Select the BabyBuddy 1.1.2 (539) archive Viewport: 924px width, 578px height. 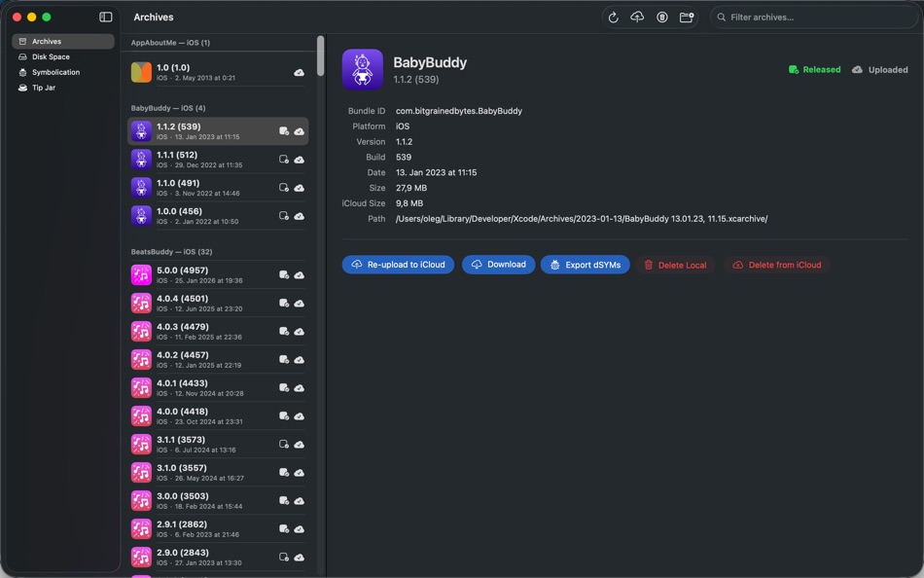click(218, 131)
